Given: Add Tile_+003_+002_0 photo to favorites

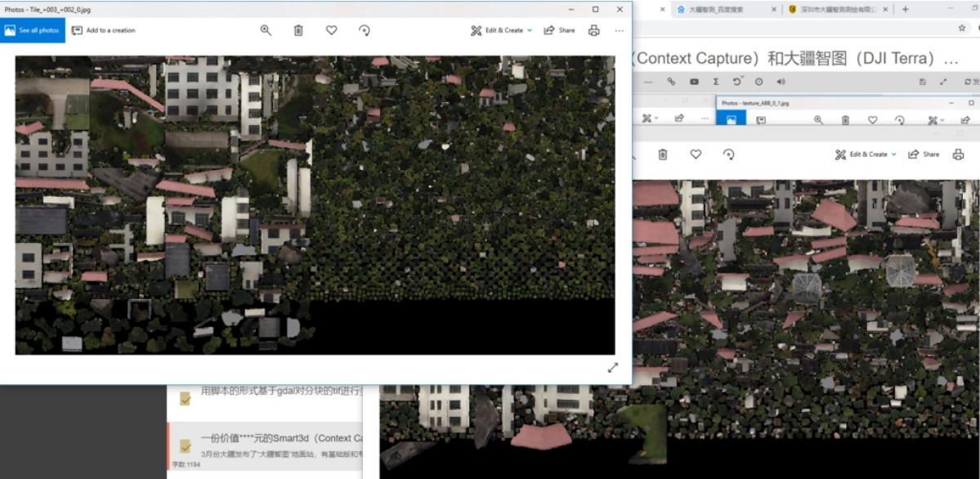Looking at the screenshot, I should (331, 30).
